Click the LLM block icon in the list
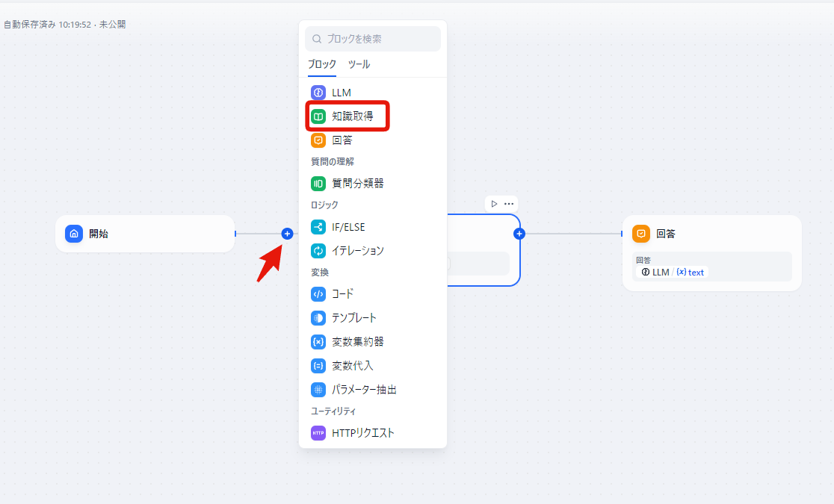834x504 pixels. click(318, 93)
